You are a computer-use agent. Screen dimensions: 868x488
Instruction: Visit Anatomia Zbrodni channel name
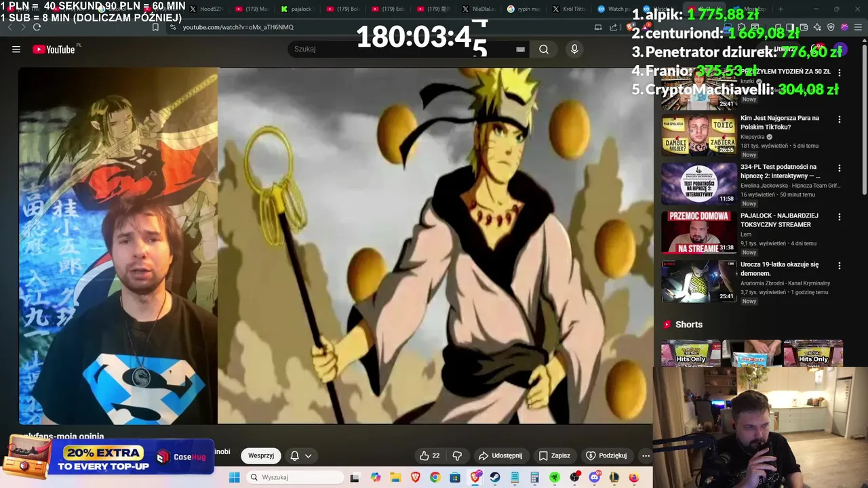click(785, 283)
